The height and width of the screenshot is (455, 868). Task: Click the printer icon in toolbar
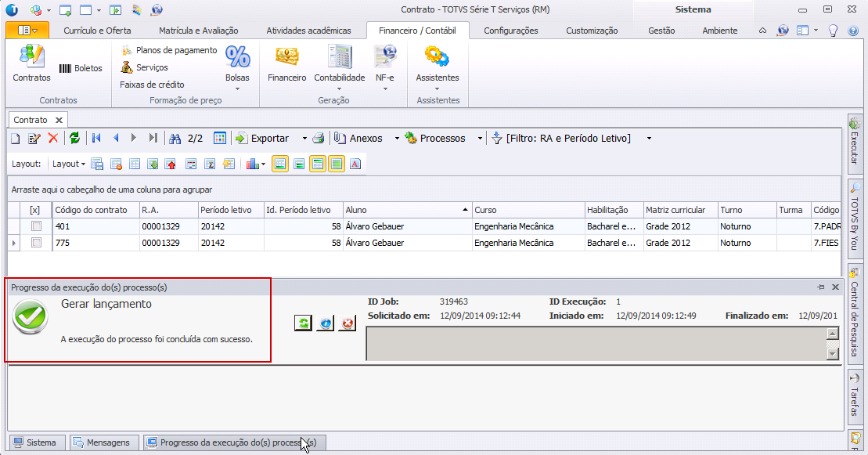(319, 139)
